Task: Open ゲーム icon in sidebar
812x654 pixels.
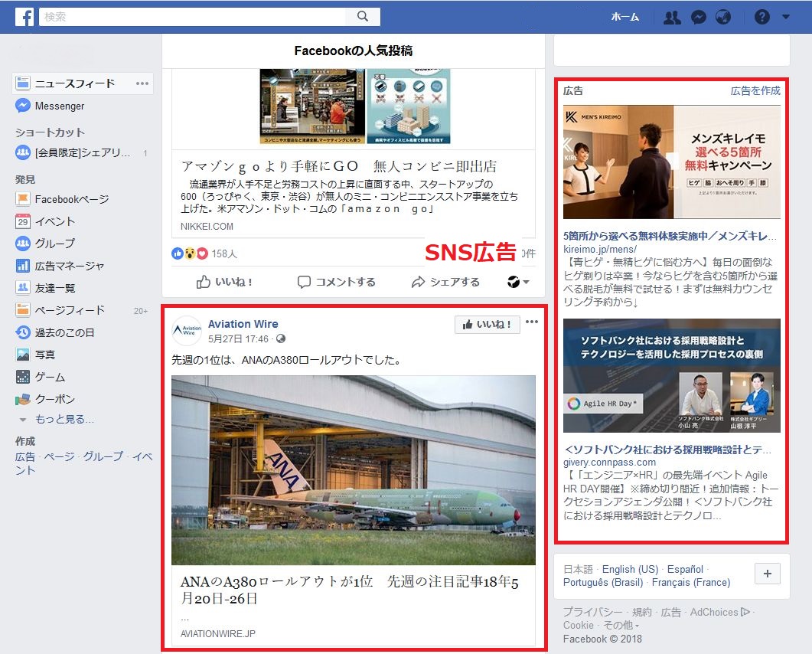Action: point(23,377)
